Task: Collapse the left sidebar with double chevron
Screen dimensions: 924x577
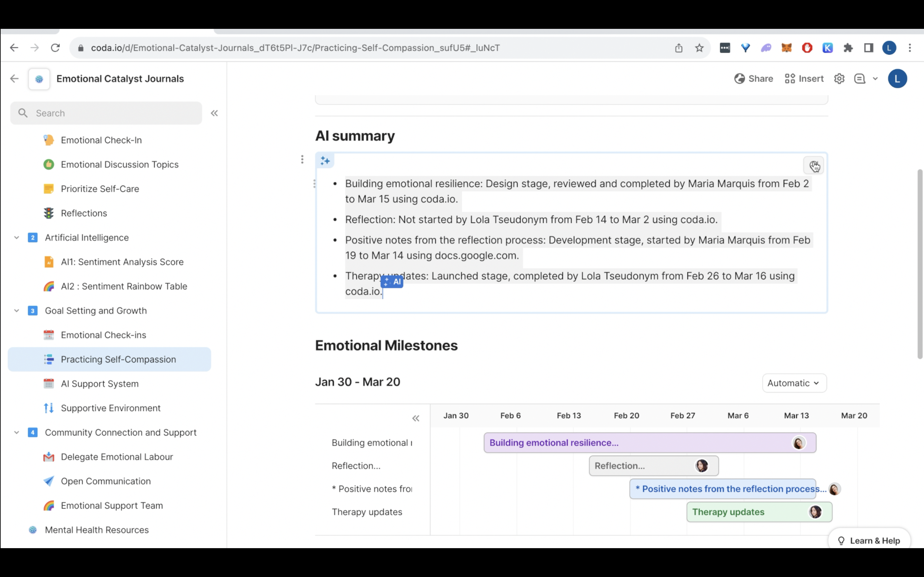Action: point(214,113)
